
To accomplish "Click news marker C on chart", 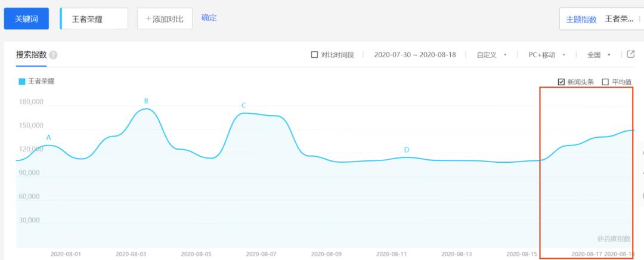I will point(243,106).
